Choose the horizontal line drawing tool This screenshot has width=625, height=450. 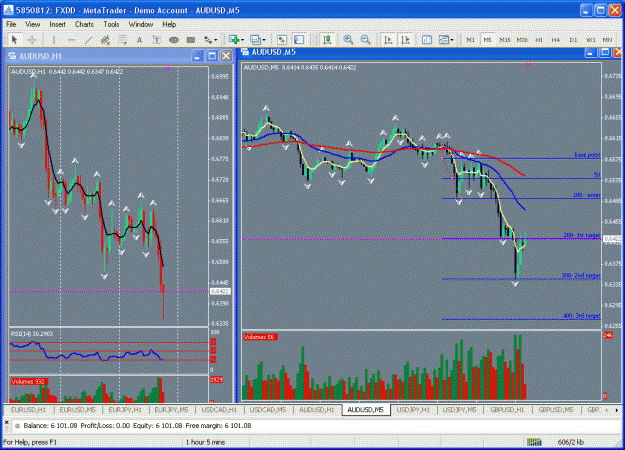(71, 40)
